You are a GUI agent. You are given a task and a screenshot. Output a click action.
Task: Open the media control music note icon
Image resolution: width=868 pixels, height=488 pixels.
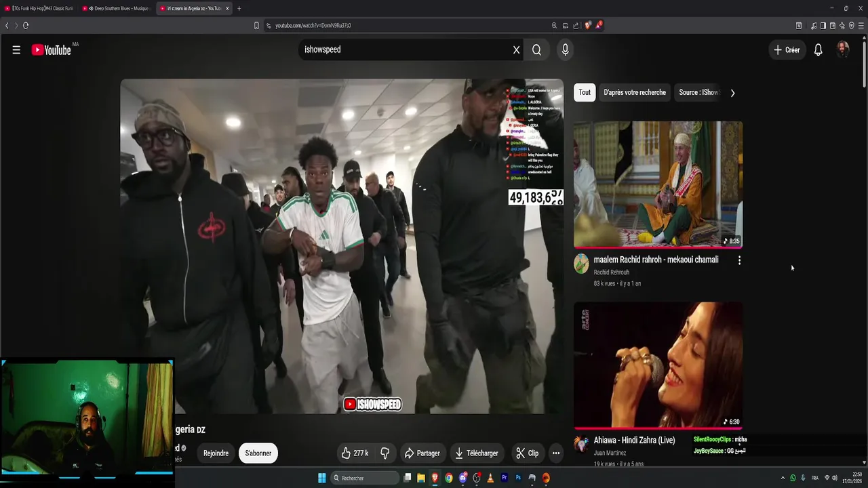[x=814, y=26]
